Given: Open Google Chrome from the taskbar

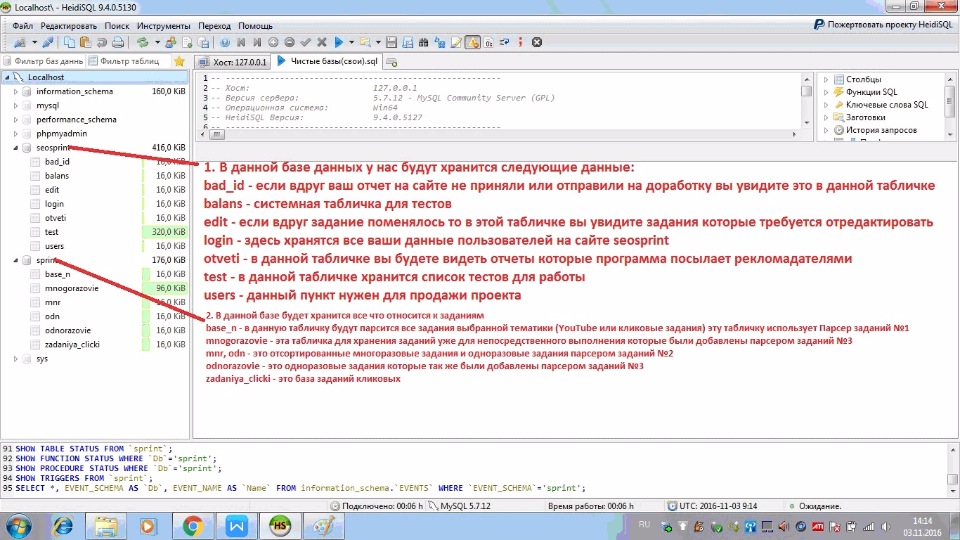Looking at the screenshot, I should point(192,527).
